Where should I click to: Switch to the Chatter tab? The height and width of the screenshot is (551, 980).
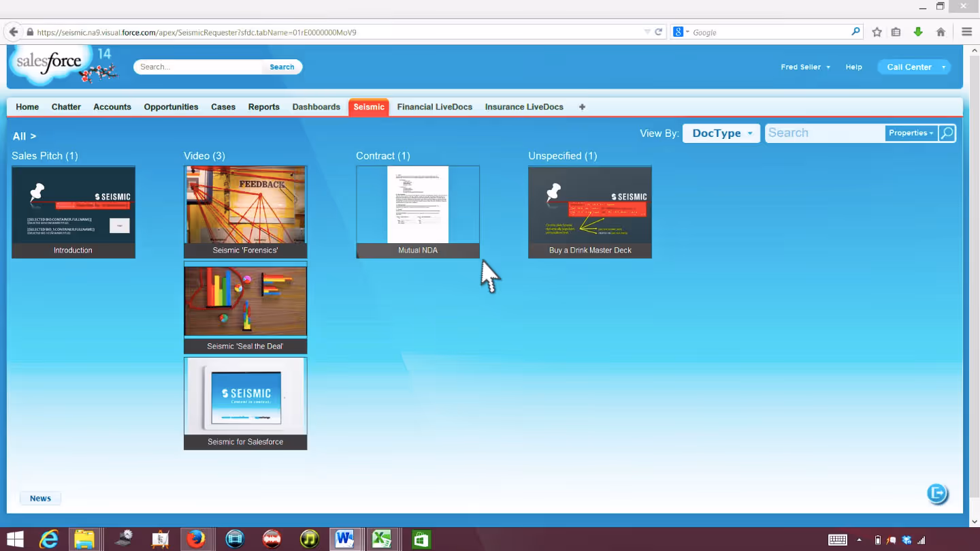(x=66, y=107)
